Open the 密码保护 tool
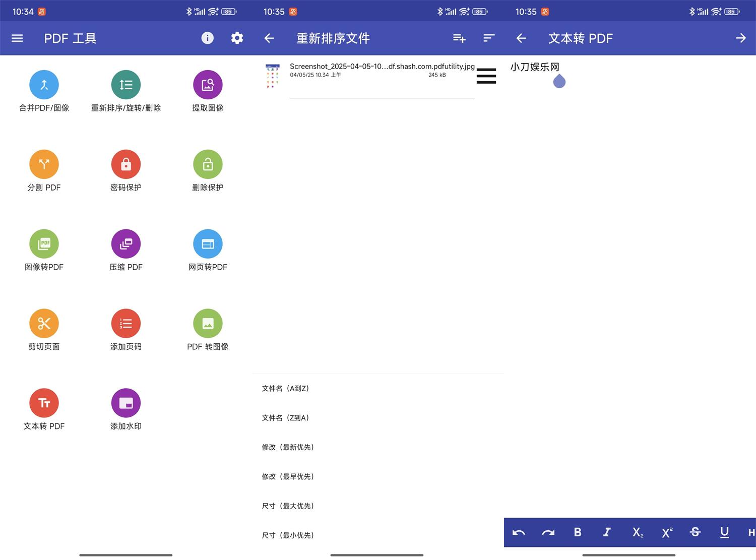 125,170
